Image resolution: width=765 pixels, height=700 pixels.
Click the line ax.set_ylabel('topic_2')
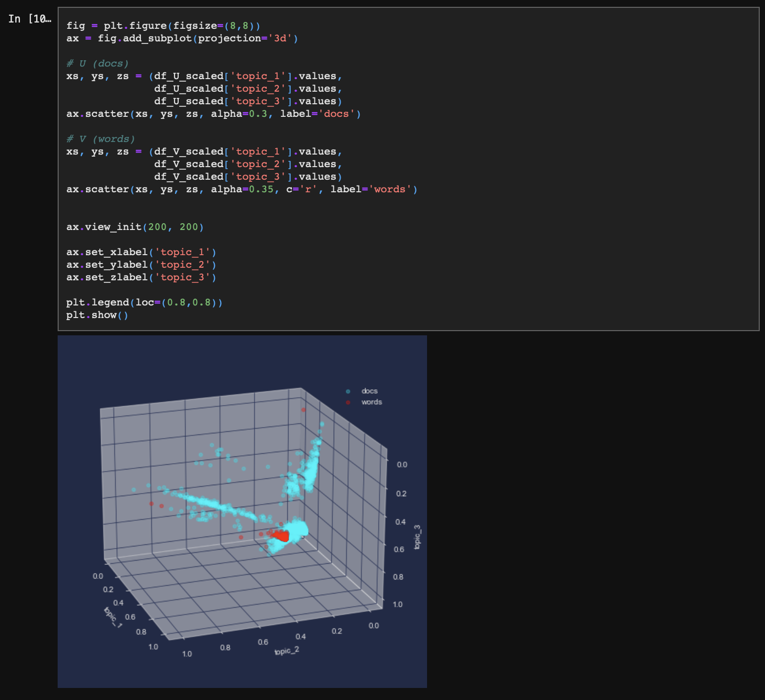pos(141,265)
